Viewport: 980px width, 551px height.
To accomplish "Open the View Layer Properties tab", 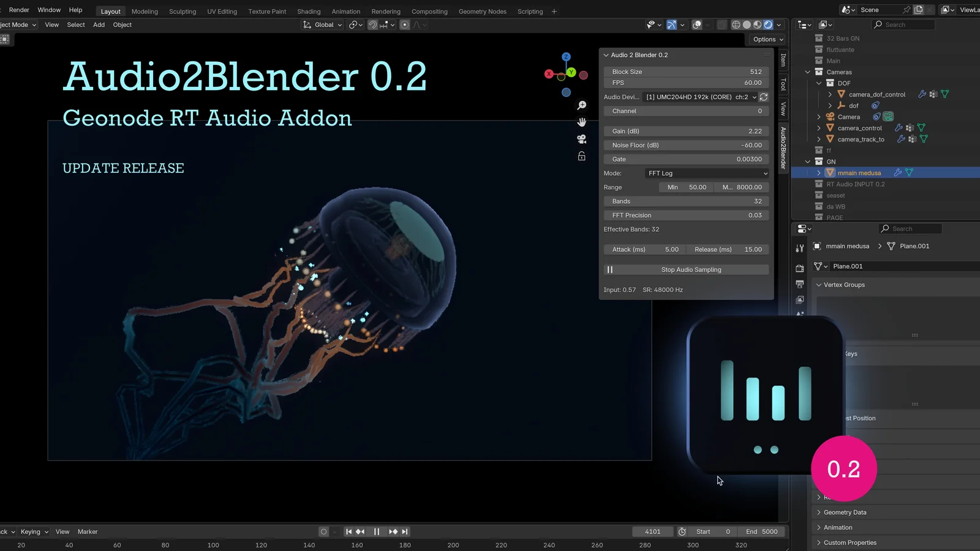I will pos(799,300).
